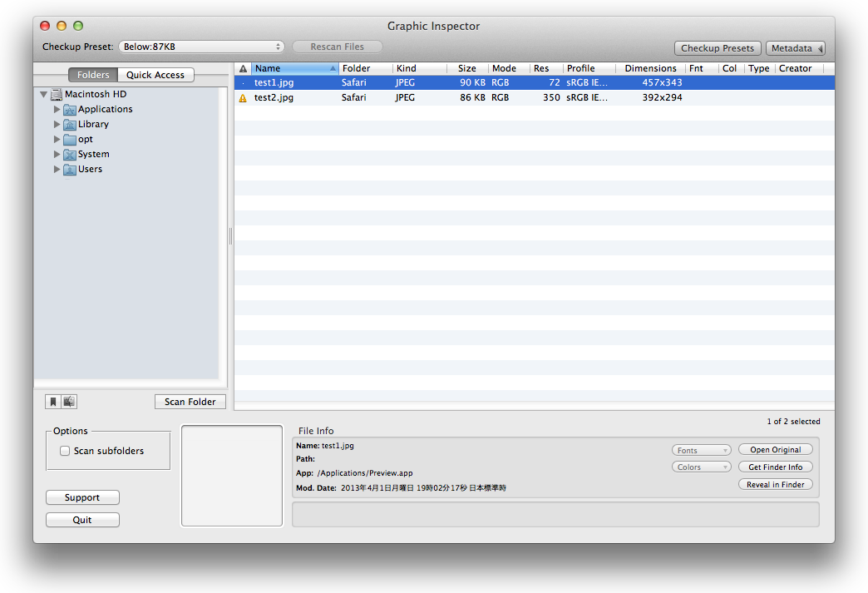Image resolution: width=868 pixels, height=593 pixels.
Task: Click the green zoom window button
Action: pyautogui.click(x=78, y=26)
